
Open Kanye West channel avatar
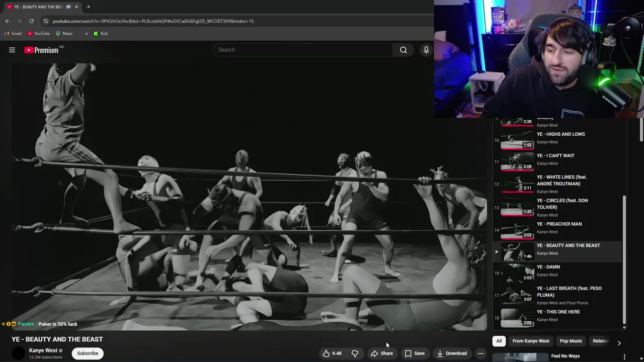click(19, 353)
